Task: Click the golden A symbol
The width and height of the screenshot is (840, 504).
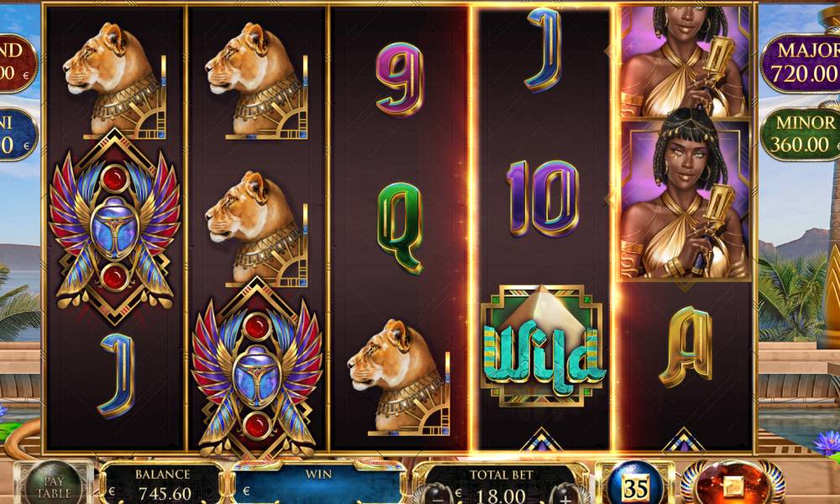Action: coord(685,347)
